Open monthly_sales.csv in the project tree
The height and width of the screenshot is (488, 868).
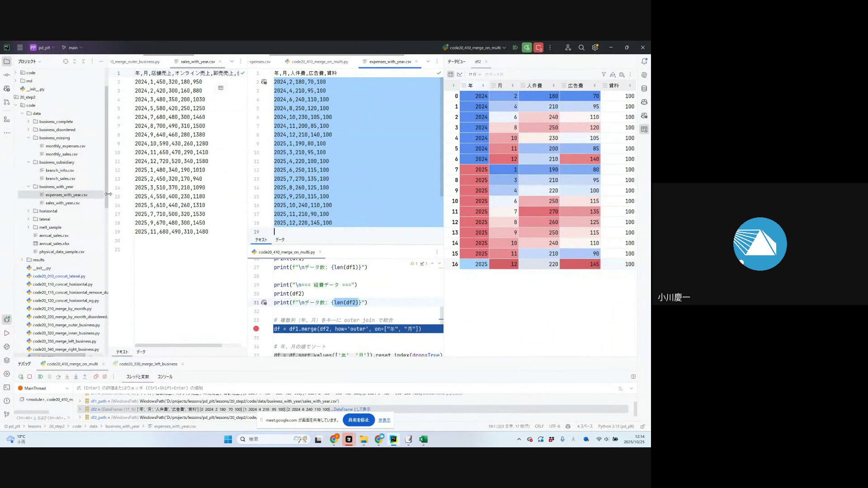pos(61,154)
